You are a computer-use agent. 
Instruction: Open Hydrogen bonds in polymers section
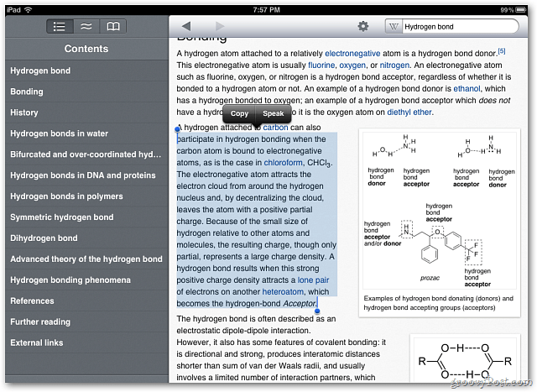(86, 196)
